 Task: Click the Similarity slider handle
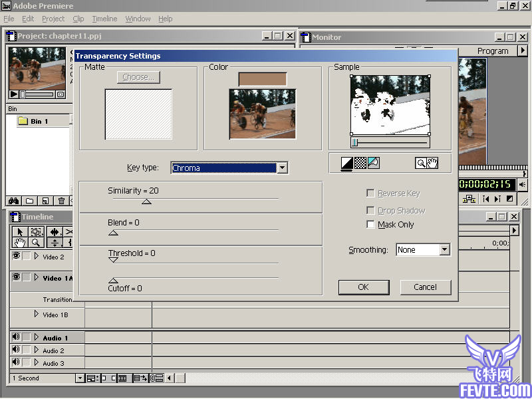(146, 201)
